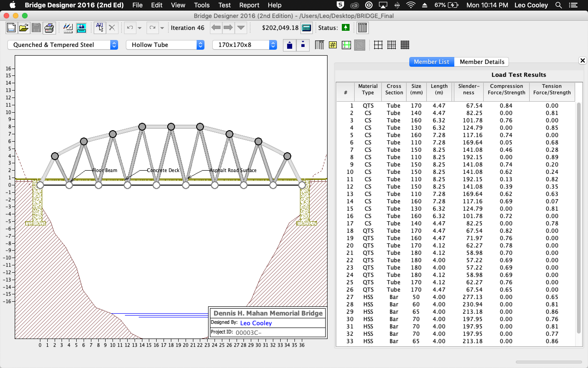Image resolution: width=588 pixels, height=368 pixels.
Task: Open the Hollow Tube cross-section dropdown
Action: (x=165, y=45)
